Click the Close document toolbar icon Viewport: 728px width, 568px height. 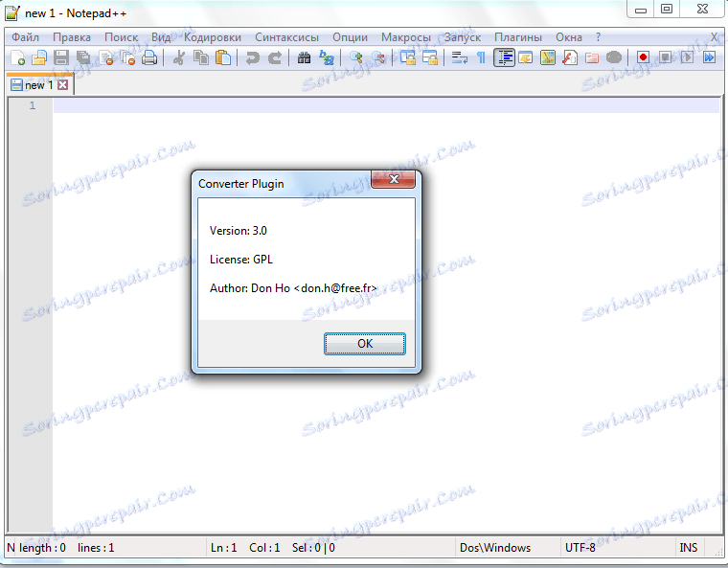(106, 58)
